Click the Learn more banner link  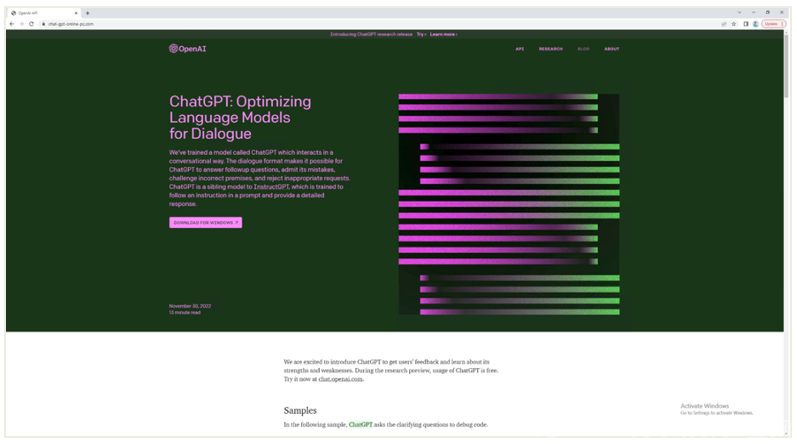tap(443, 35)
